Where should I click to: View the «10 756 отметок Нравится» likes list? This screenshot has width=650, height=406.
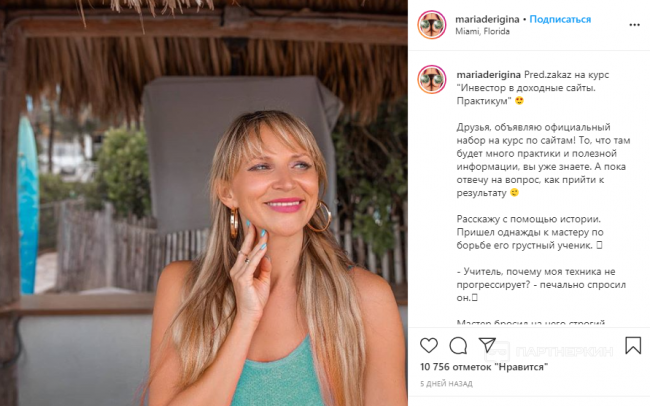pyautogui.click(x=484, y=367)
